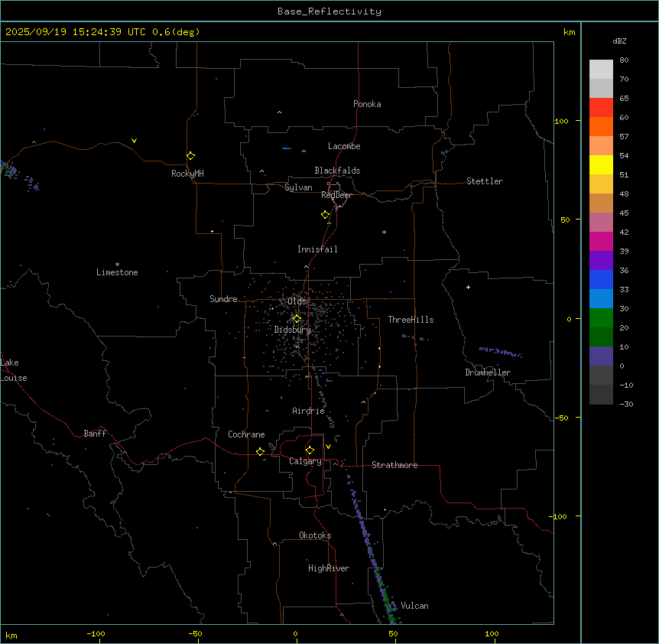
Task: Click the Base_Reflectivity title bar
Action: point(329,11)
